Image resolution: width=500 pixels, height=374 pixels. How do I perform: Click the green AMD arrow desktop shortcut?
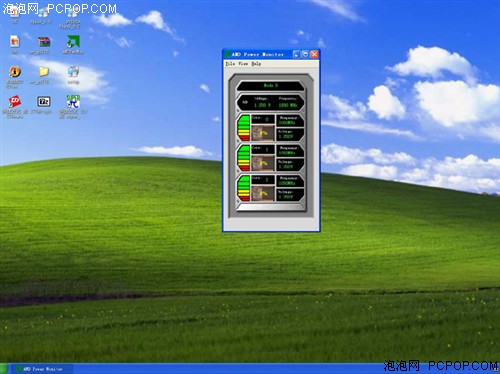point(73,45)
